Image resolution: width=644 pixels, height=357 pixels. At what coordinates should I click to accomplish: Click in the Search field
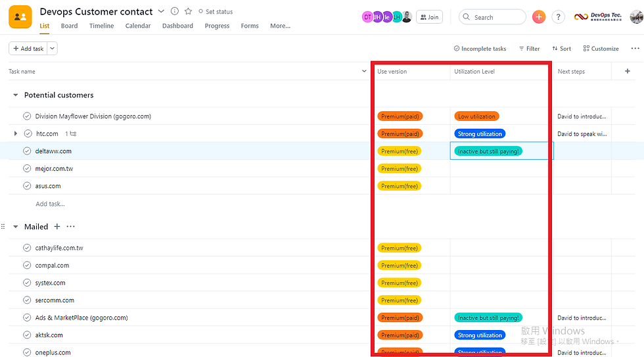492,17
